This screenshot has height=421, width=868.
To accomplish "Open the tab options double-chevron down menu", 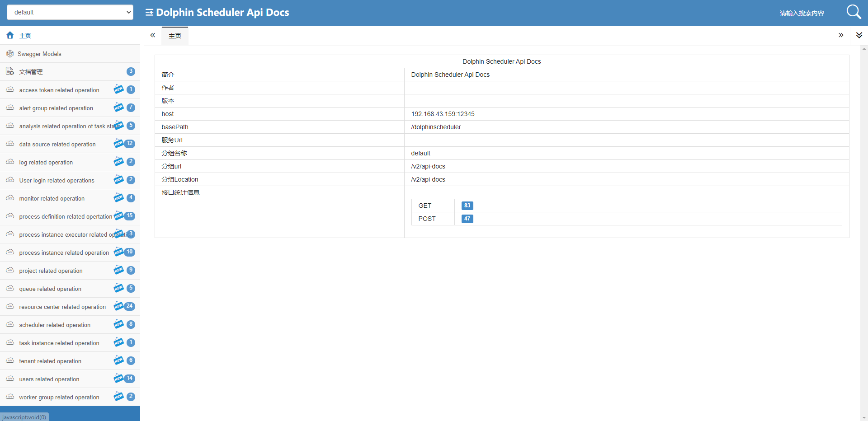I will pyautogui.click(x=859, y=35).
